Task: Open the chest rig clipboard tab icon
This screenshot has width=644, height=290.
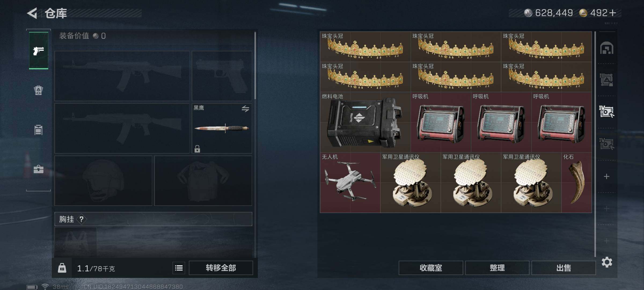Action: 38,130
